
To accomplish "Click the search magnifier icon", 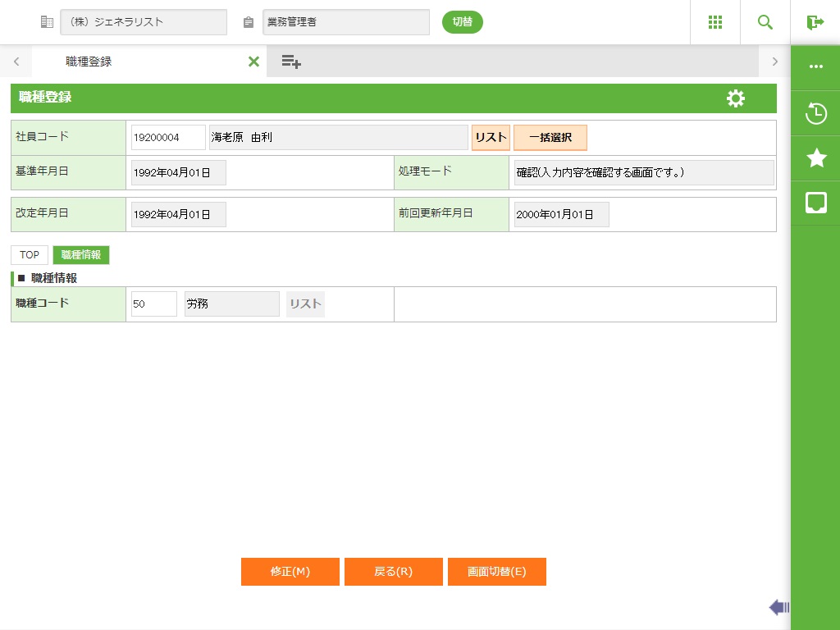I will (x=765, y=22).
